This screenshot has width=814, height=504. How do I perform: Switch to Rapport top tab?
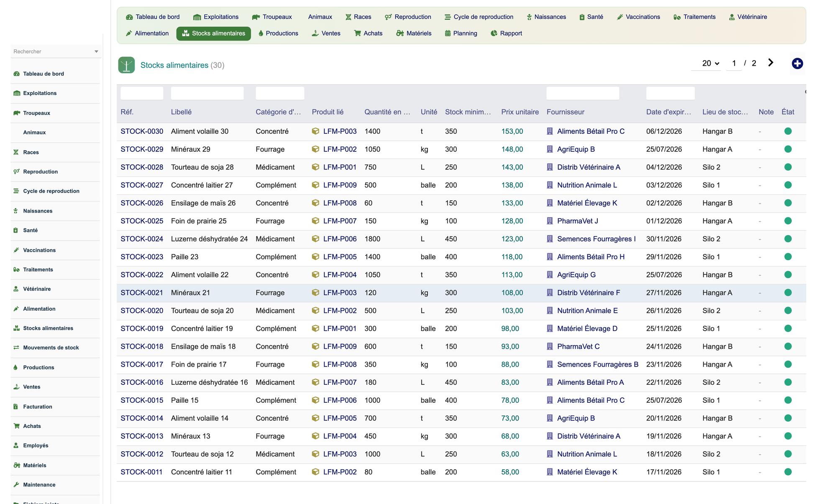pyautogui.click(x=506, y=33)
